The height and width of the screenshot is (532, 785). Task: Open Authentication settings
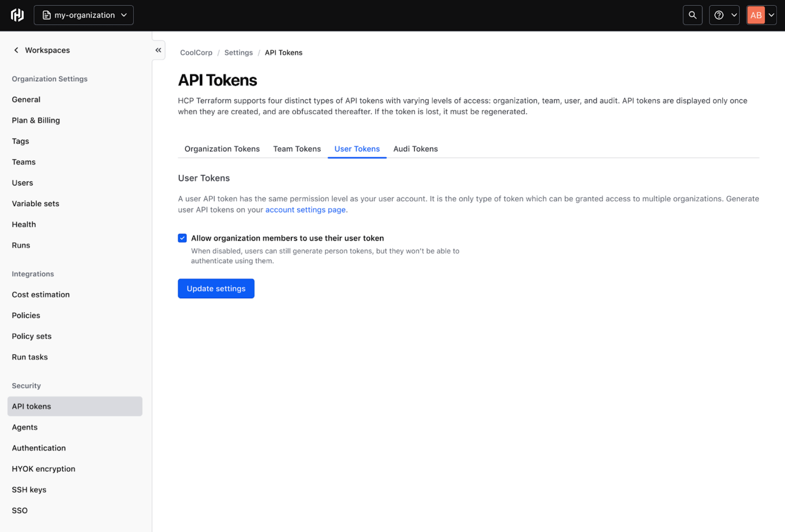[x=38, y=448]
